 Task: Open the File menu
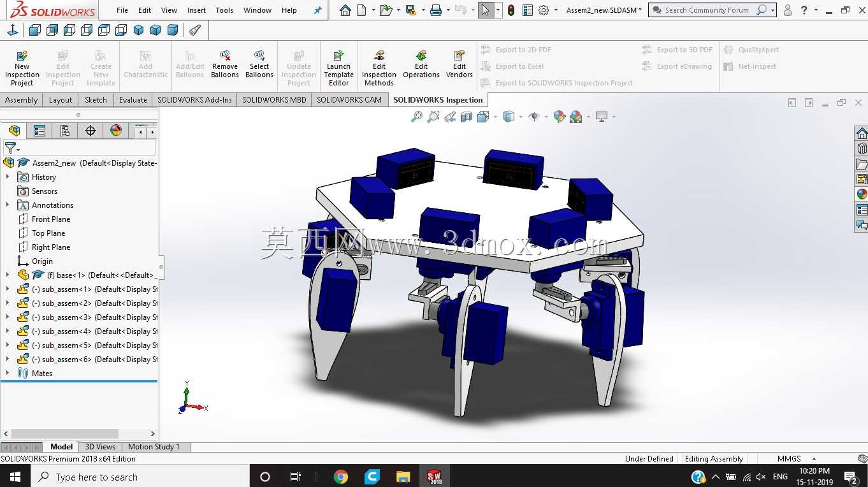pyautogui.click(x=122, y=10)
